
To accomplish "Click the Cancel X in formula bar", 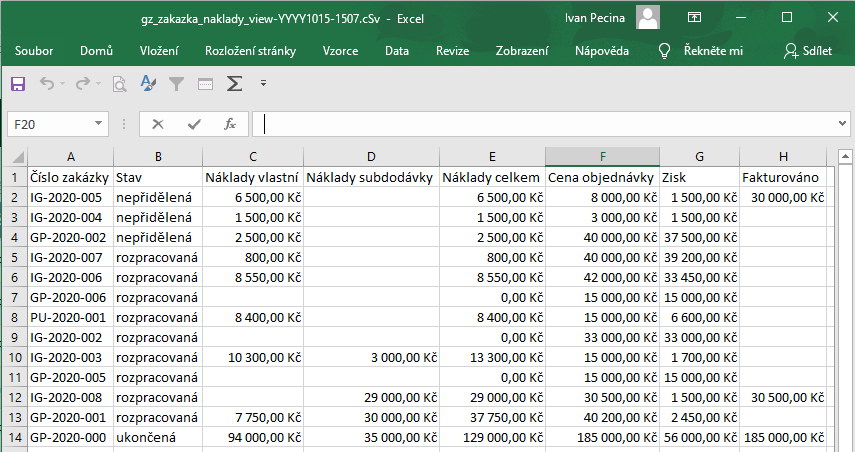I will point(158,124).
